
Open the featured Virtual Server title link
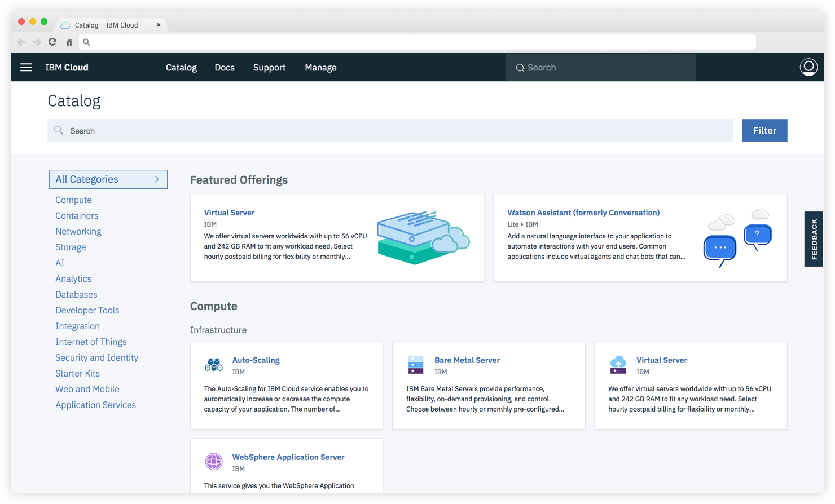229,213
